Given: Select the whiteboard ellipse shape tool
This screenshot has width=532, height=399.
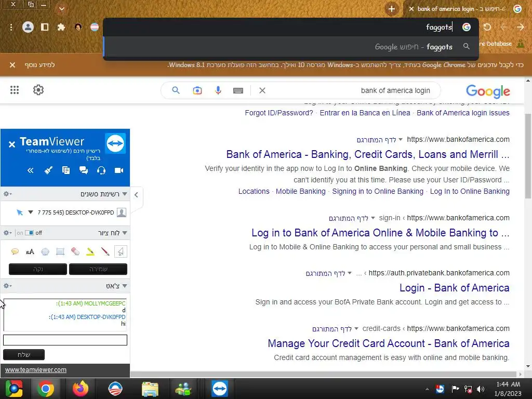Looking at the screenshot, I should (x=45, y=251).
